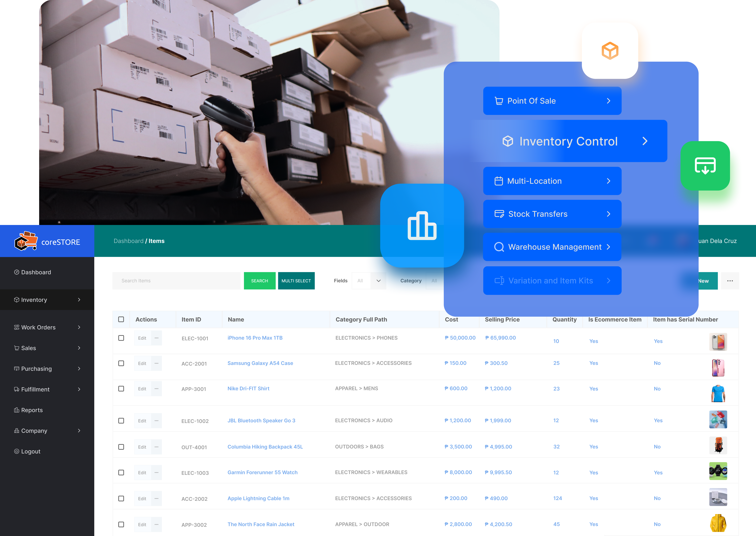The height and width of the screenshot is (536, 756).
Task: Open Warehouse Management menu item
Action: pyautogui.click(x=552, y=247)
